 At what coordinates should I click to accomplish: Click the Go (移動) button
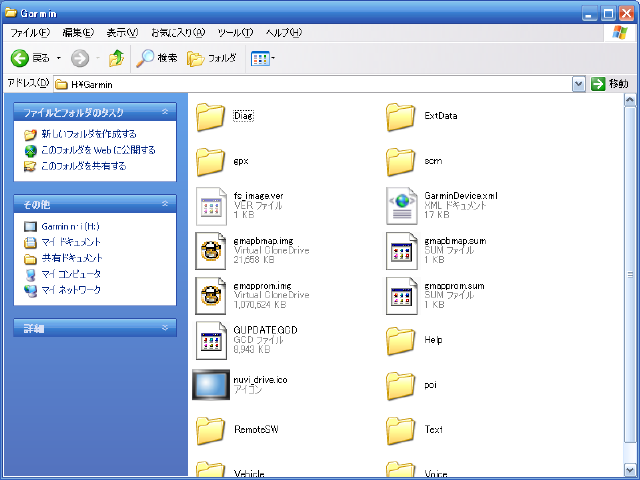(x=610, y=84)
